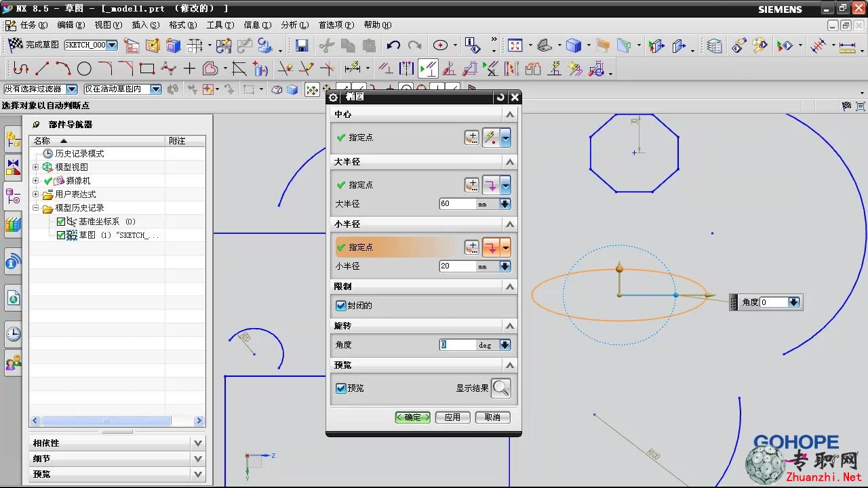Uncheck the 封闭的 (Closed) checkbox

[341, 306]
